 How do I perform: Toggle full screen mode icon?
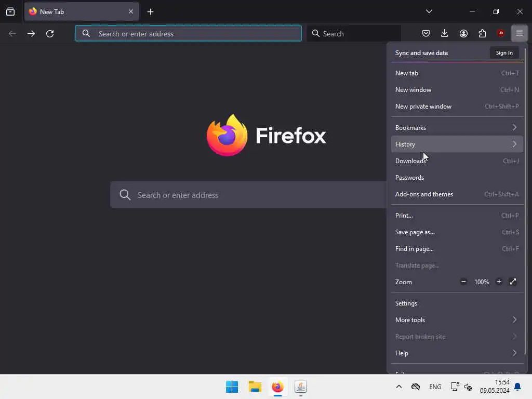coord(513,282)
